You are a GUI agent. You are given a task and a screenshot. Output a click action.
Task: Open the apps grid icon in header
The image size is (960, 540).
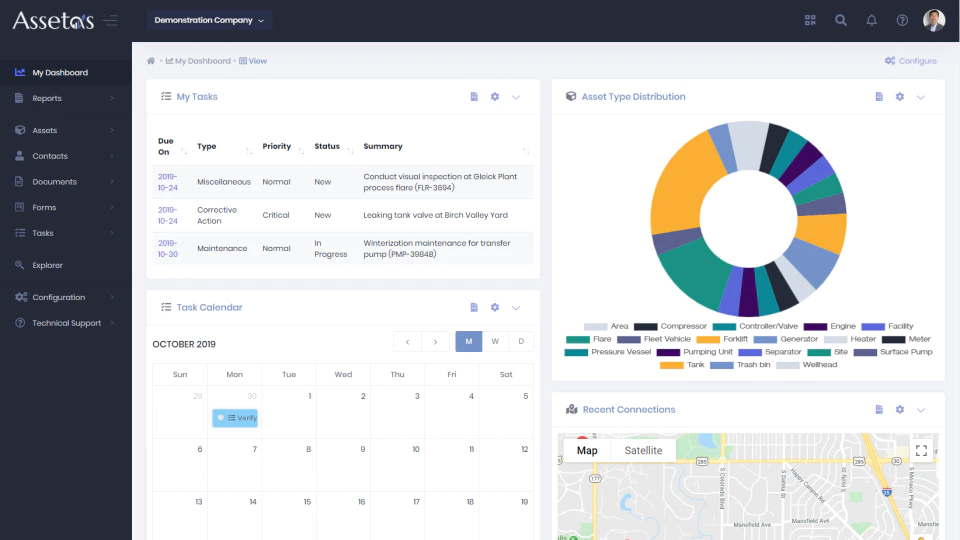pyautogui.click(x=810, y=20)
